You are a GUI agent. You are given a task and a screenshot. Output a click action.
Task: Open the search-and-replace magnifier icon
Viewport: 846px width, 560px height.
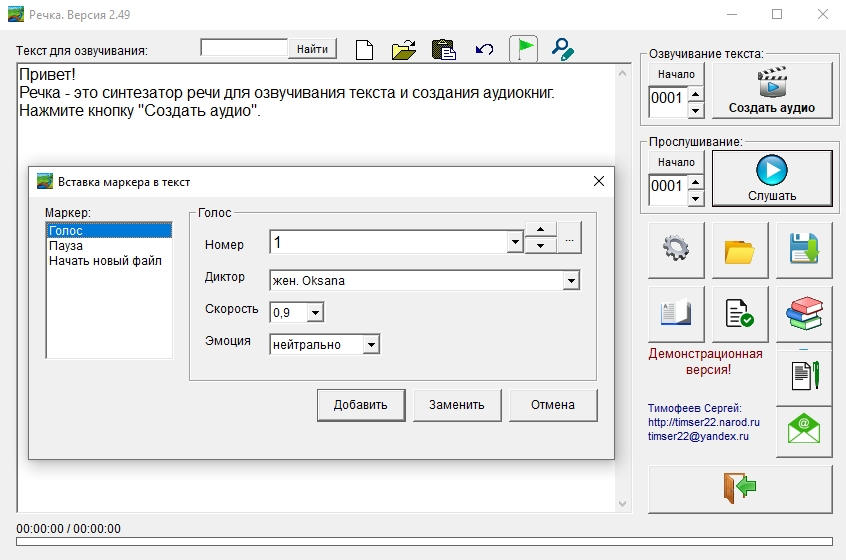click(562, 49)
